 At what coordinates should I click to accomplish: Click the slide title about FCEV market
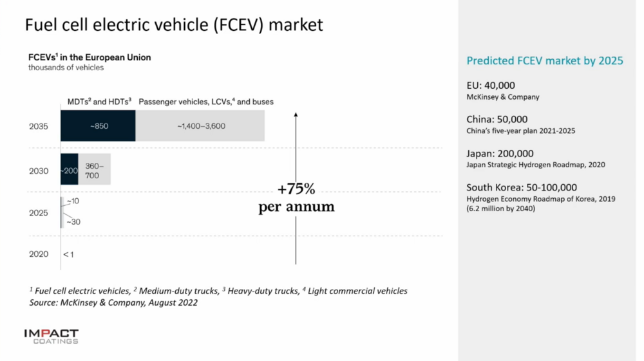tap(174, 25)
